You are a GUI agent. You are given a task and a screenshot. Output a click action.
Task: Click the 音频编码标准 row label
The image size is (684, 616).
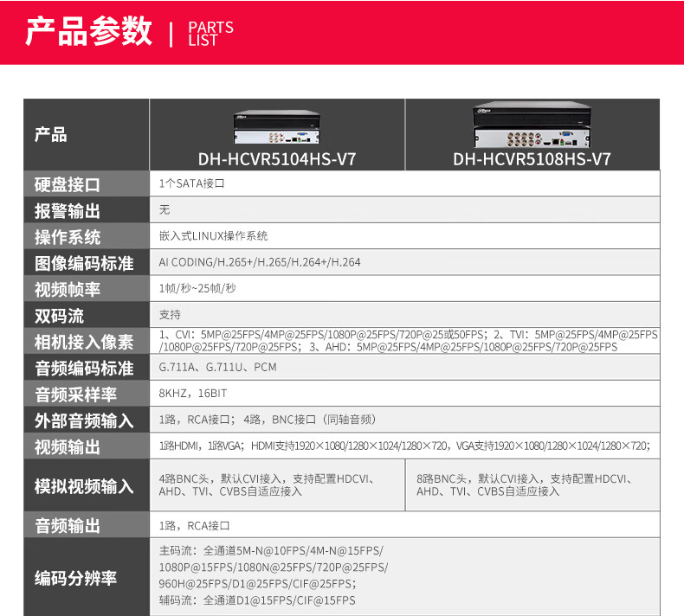(84, 368)
